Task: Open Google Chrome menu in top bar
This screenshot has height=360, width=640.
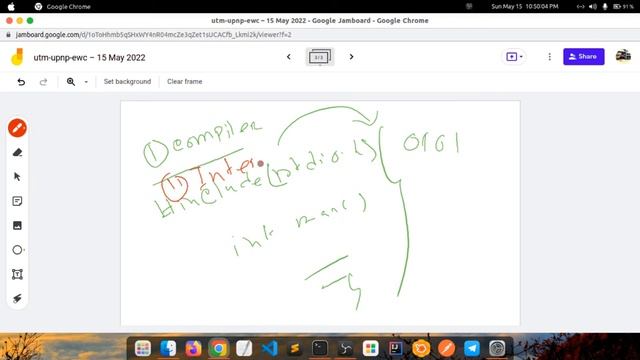Action: point(69,7)
